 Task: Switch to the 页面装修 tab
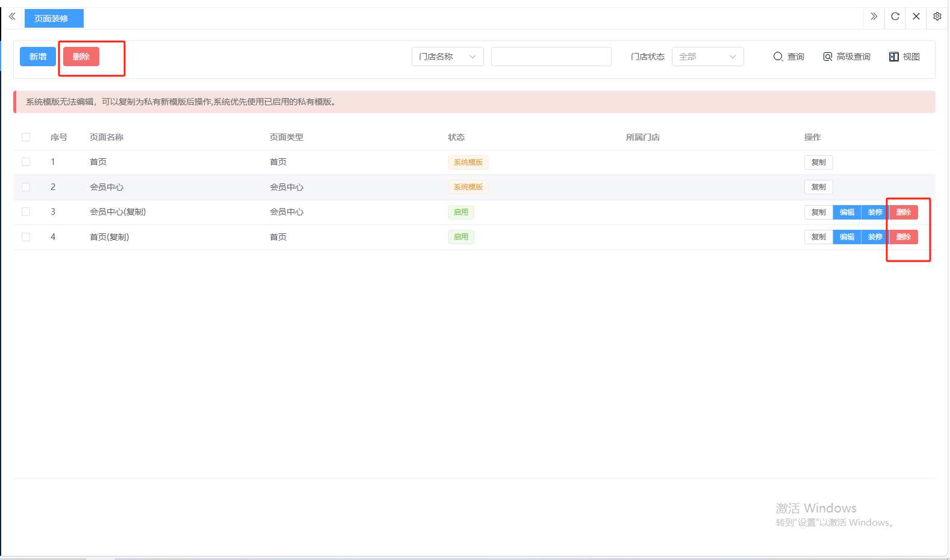click(54, 19)
